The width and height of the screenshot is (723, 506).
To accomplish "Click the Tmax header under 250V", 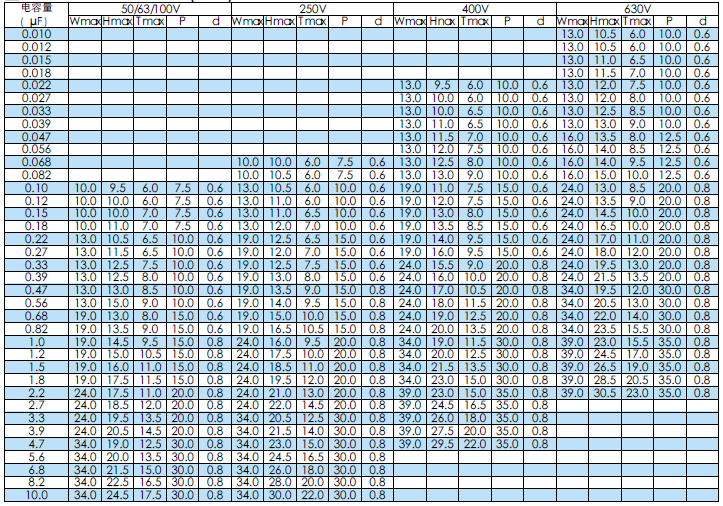I will pos(312,21).
